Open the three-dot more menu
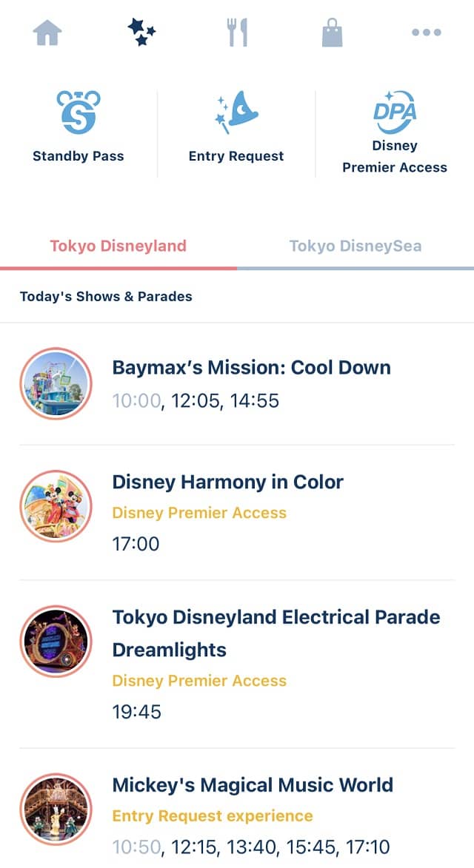 point(427,32)
